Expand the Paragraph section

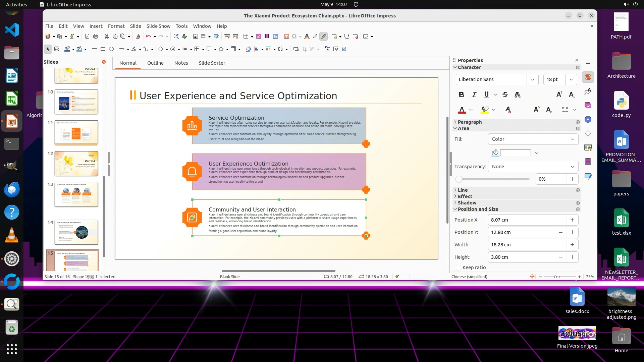470,122
